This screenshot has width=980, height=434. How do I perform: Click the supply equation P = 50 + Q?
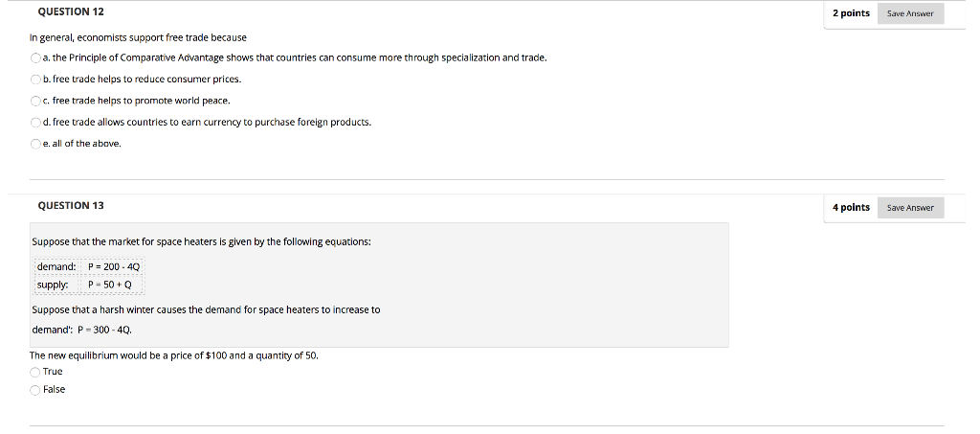tap(110, 286)
